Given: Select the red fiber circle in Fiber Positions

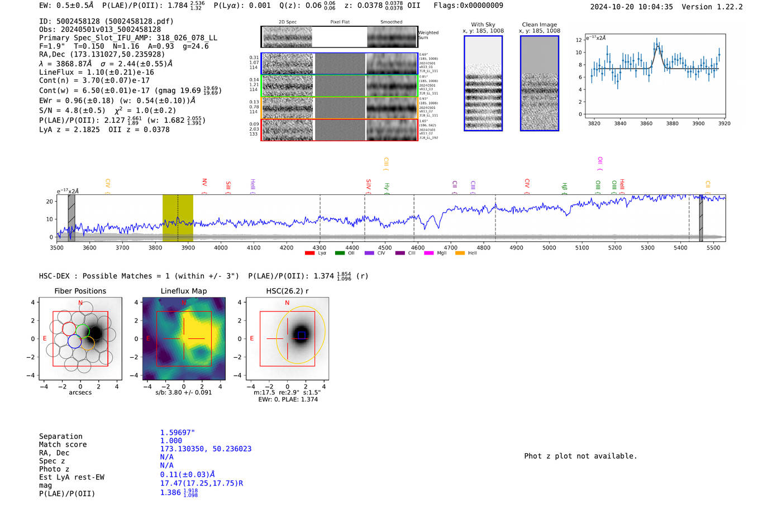Looking at the screenshot, I should pyautogui.click(x=69, y=329).
